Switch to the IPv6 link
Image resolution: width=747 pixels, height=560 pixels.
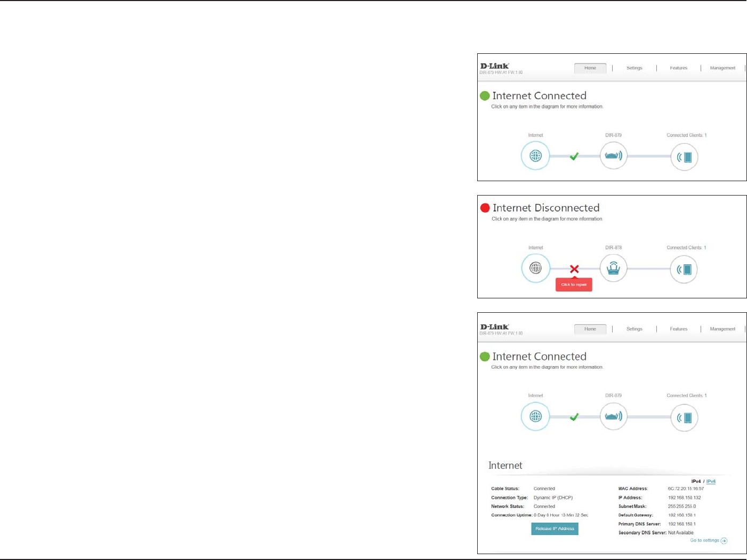point(711,481)
